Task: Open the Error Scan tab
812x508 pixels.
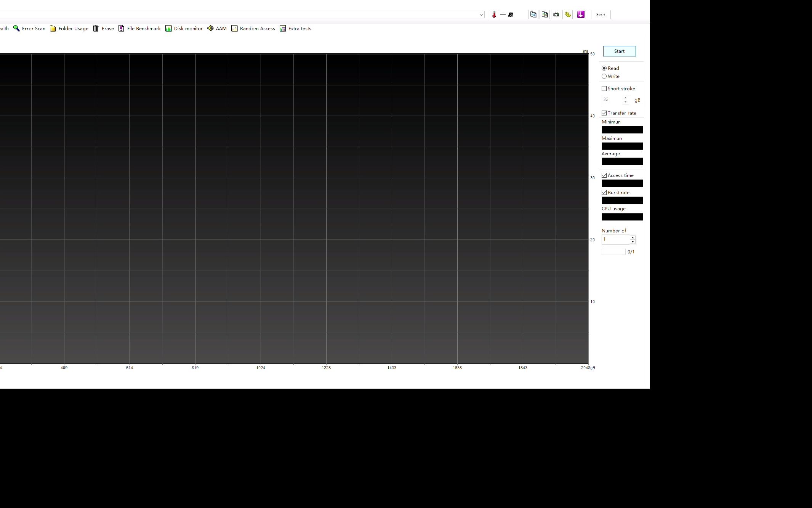Action: [29, 29]
